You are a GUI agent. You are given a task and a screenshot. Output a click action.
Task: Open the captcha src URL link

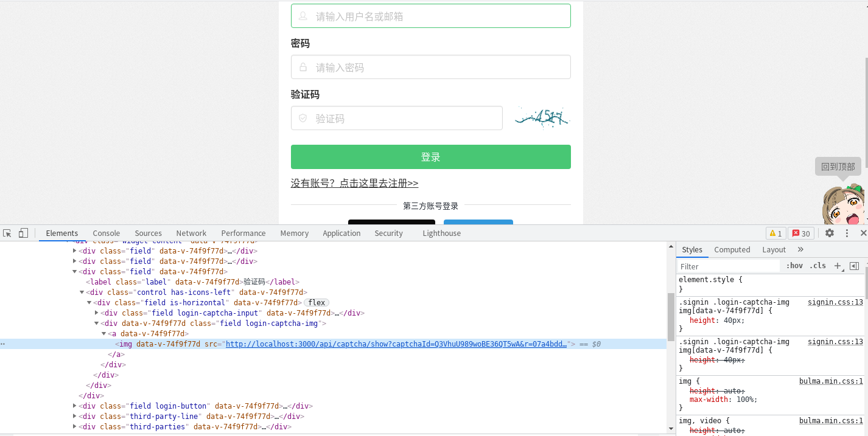tap(396, 344)
